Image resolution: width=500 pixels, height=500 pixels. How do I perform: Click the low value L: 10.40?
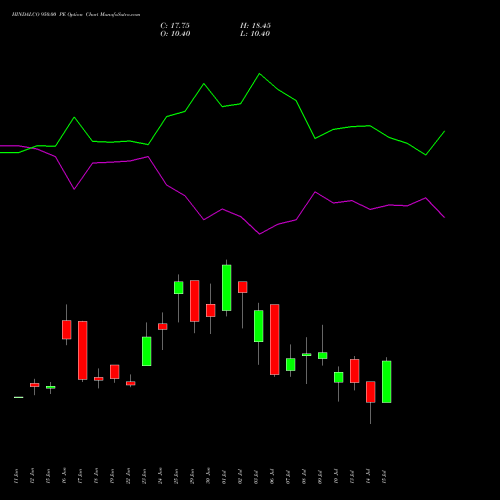[255, 34]
